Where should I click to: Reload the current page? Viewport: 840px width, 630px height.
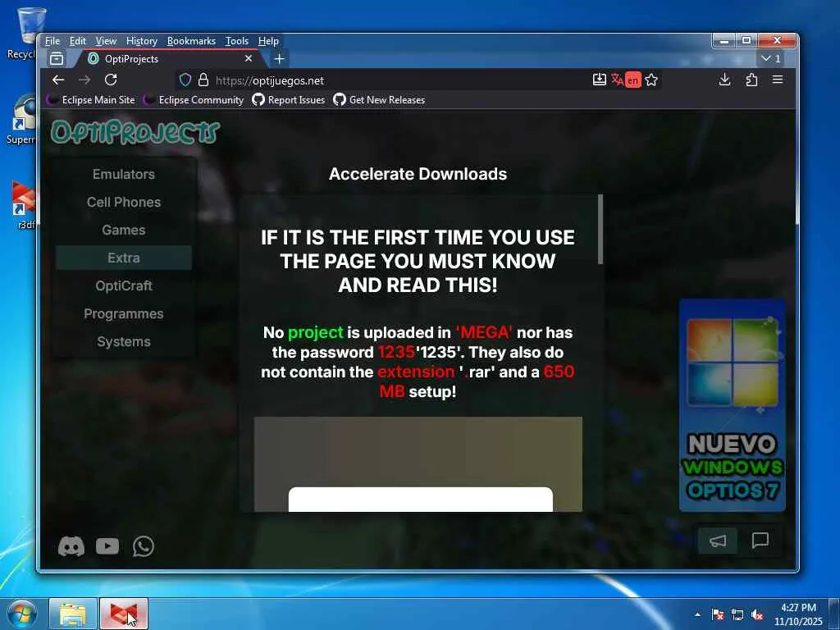(x=111, y=80)
